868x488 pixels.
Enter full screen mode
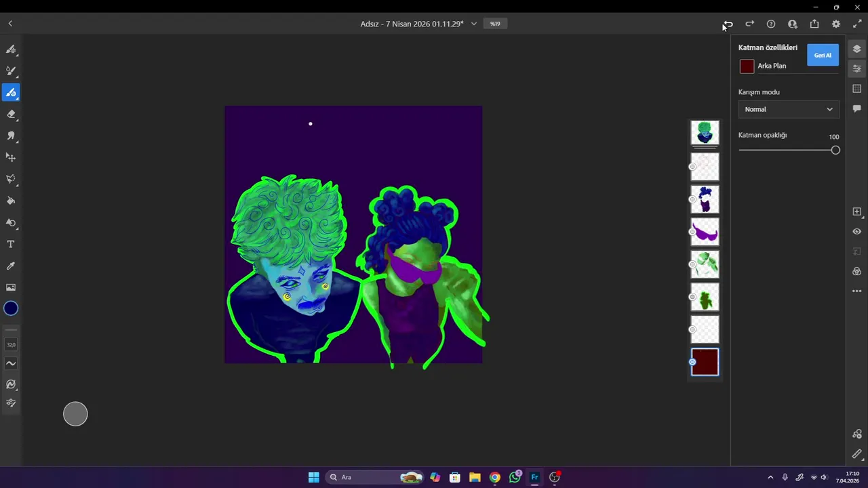857,24
